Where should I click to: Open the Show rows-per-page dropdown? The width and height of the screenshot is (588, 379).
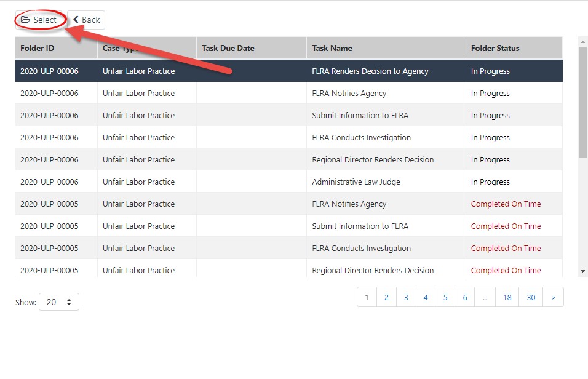pos(59,301)
